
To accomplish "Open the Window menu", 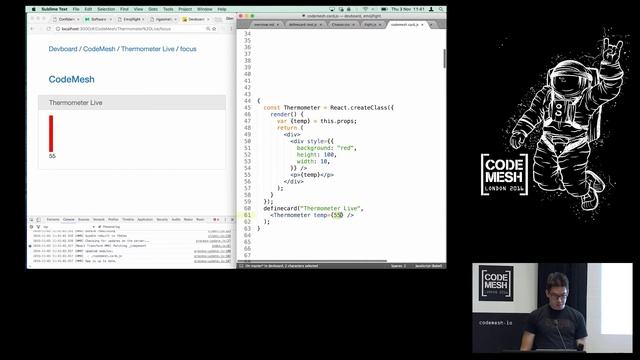I will 204,9.
